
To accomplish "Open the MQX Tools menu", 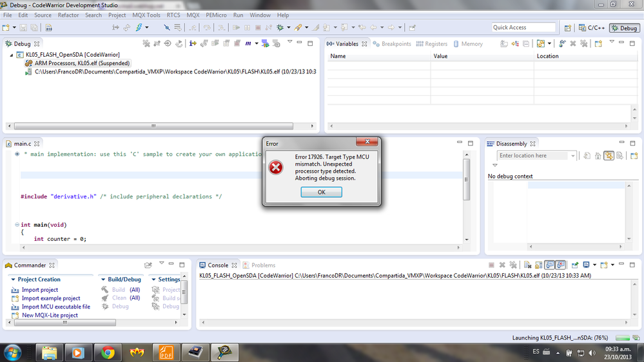I will 146,15.
